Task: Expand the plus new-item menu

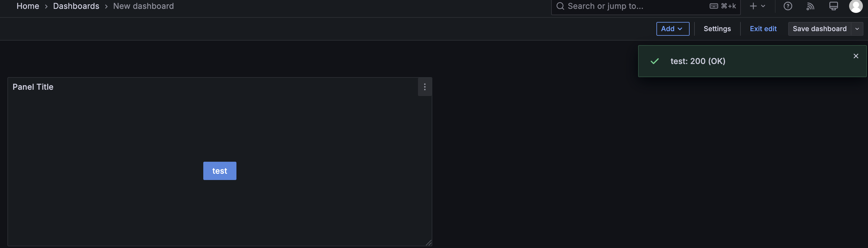Action: click(757, 6)
